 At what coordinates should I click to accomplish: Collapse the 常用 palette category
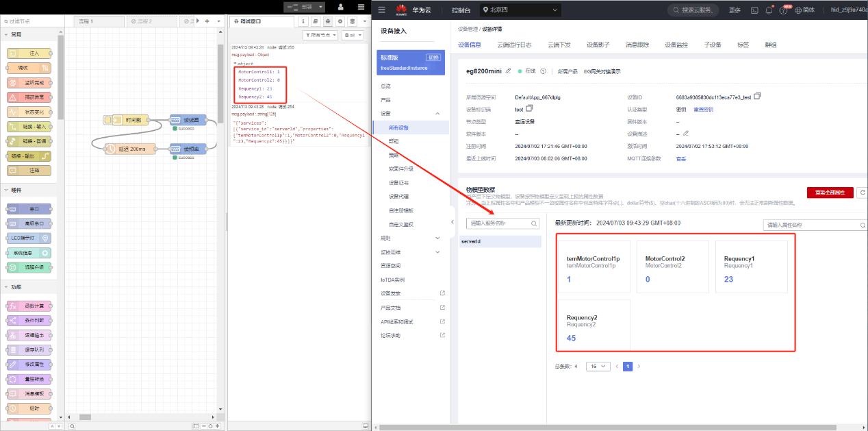(7, 34)
